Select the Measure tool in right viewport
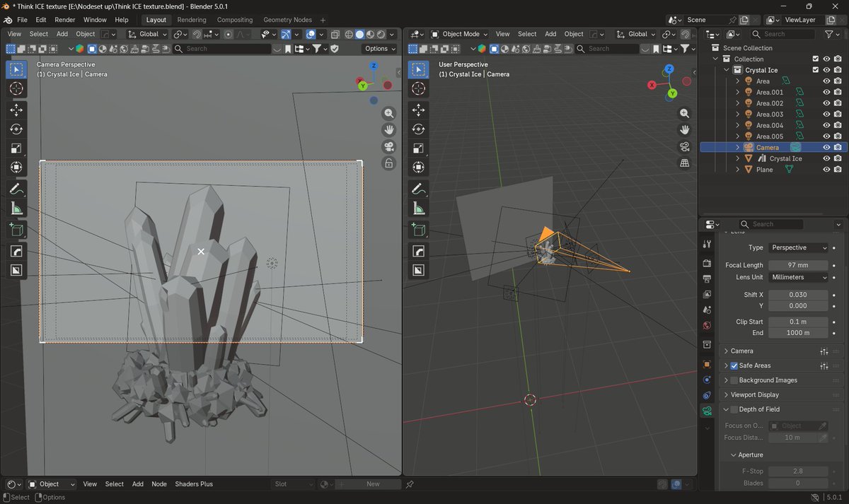 (419, 208)
